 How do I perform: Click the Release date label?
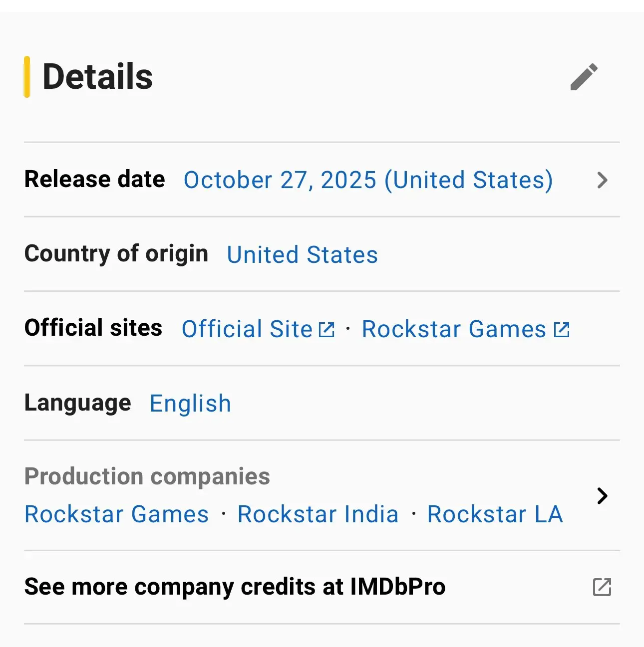pyautogui.click(x=94, y=180)
